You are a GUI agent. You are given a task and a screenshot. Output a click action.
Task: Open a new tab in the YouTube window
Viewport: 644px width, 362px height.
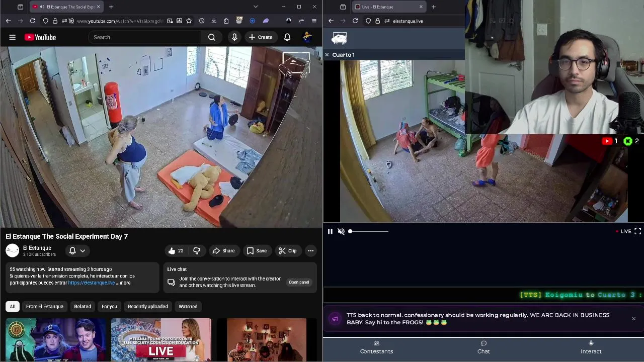(111, 7)
